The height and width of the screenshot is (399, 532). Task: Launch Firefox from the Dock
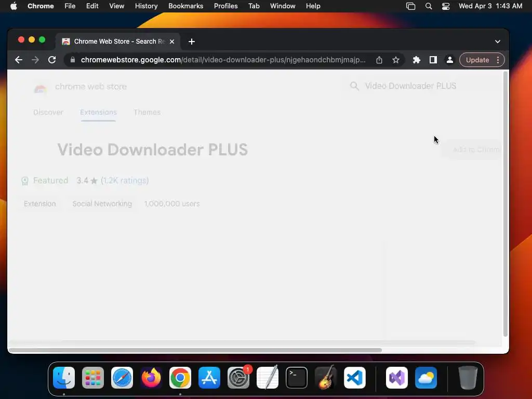[151, 378]
